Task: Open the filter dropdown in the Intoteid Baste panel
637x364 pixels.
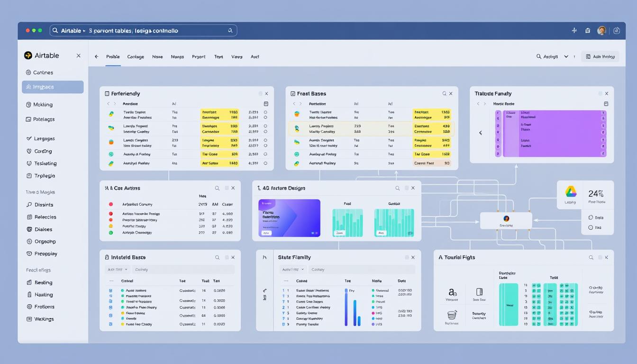Action: tap(117, 269)
